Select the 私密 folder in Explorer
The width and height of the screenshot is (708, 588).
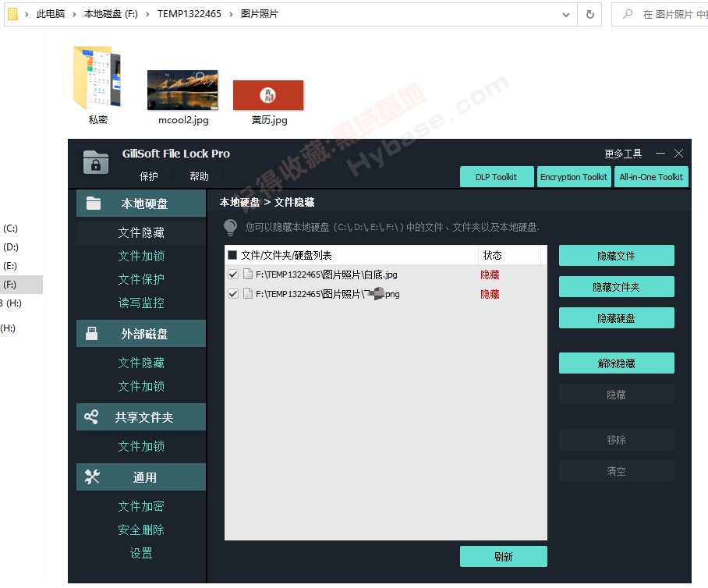[98, 85]
